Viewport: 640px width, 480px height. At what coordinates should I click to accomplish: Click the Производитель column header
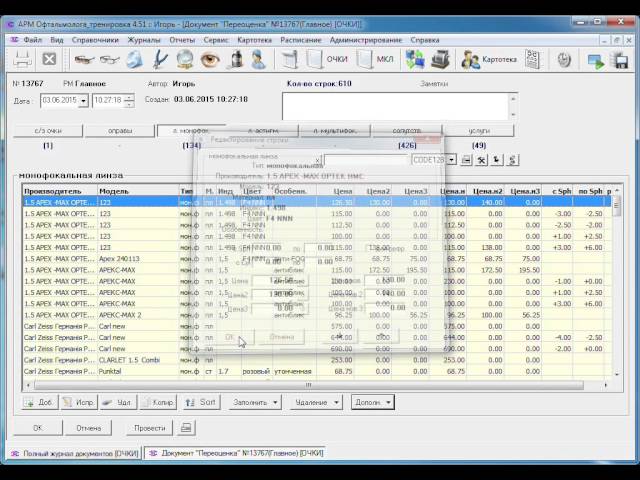click(60, 191)
